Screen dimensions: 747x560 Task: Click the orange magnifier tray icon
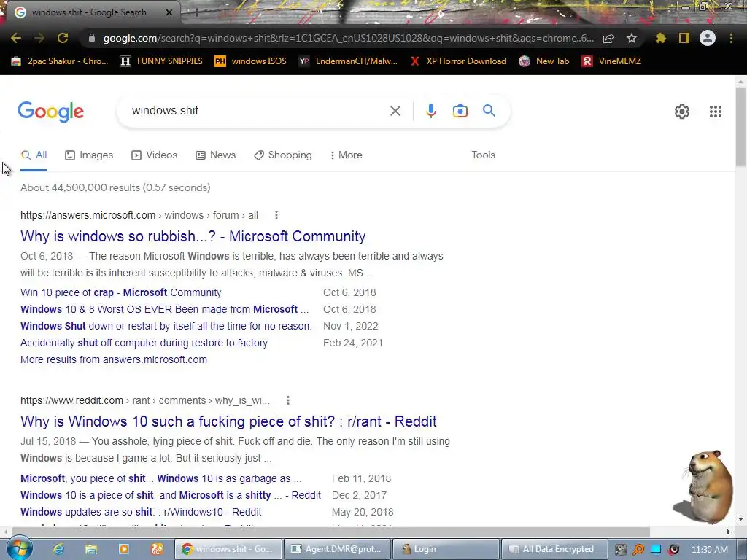638,550
